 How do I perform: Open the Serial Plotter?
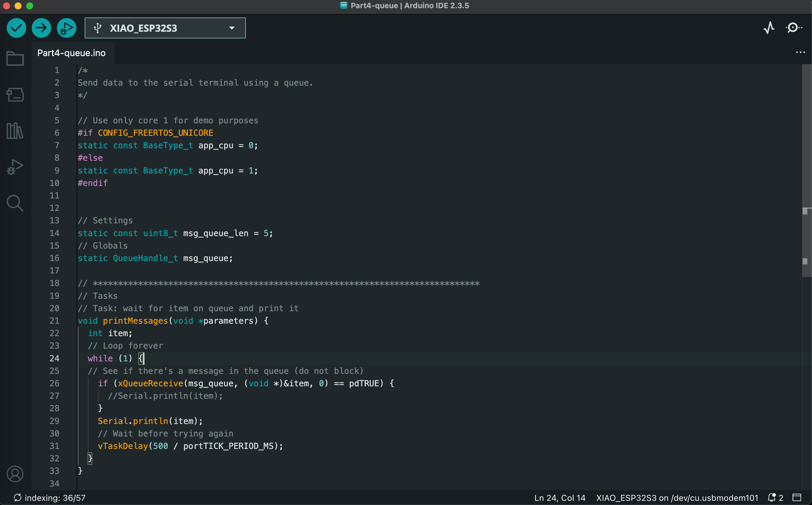(769, 28)
